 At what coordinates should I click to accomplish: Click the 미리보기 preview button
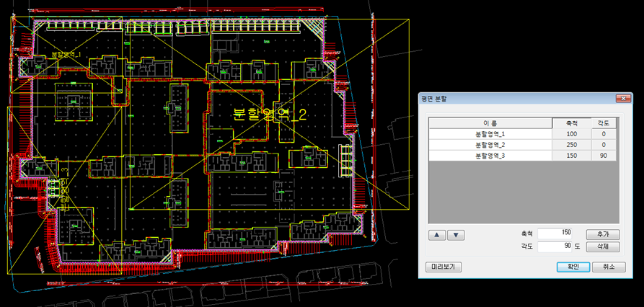click(443, 267)
